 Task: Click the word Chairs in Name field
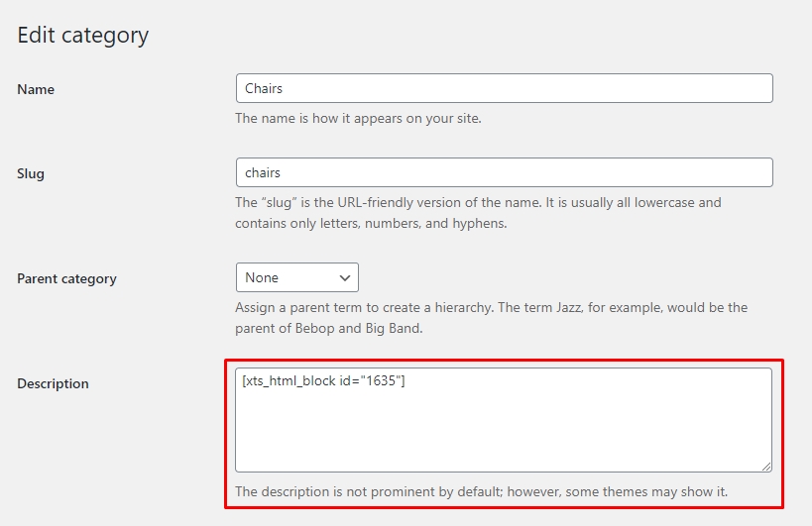264,88
